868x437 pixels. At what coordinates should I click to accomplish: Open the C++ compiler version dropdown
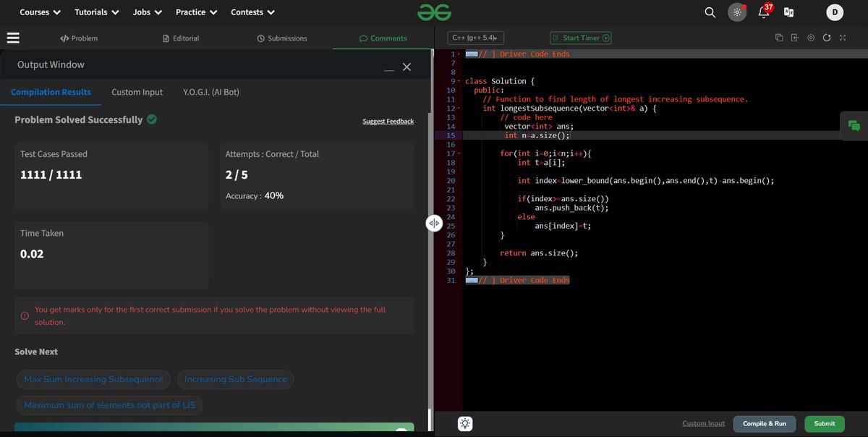point(475,38)
